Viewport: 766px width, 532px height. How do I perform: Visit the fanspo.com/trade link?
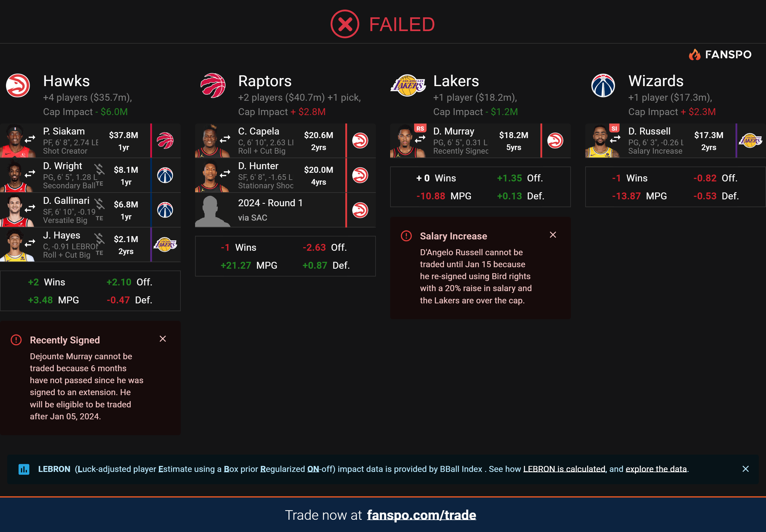421,515
